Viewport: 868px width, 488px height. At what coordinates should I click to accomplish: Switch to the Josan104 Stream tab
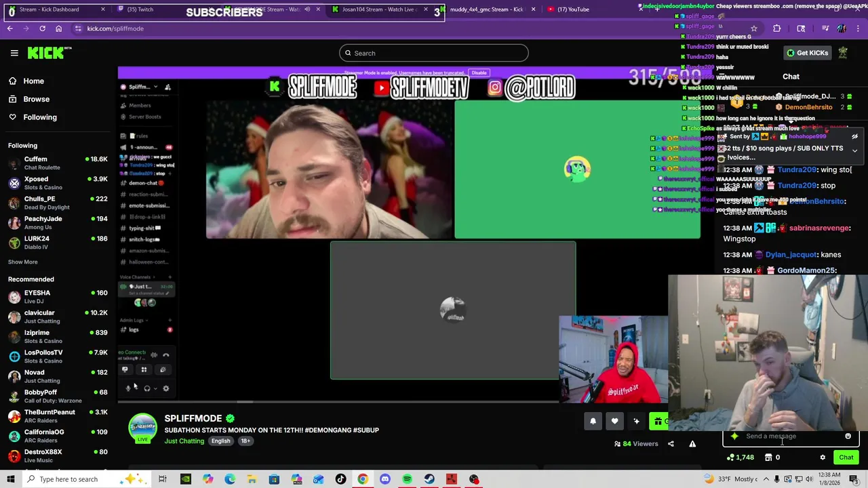click(380, 9)
